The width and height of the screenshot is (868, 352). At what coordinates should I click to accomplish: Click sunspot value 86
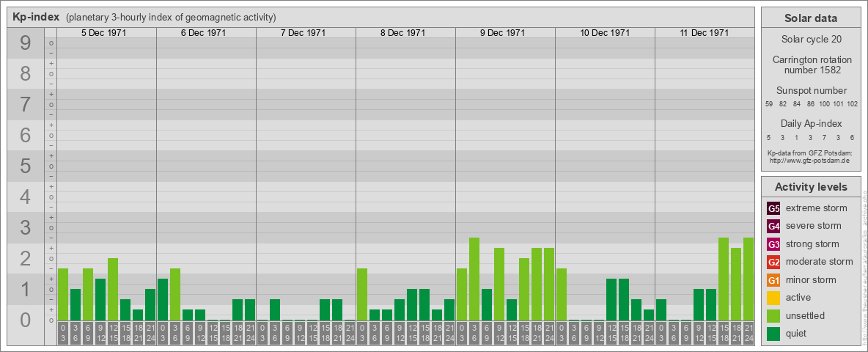pos(810,104)
